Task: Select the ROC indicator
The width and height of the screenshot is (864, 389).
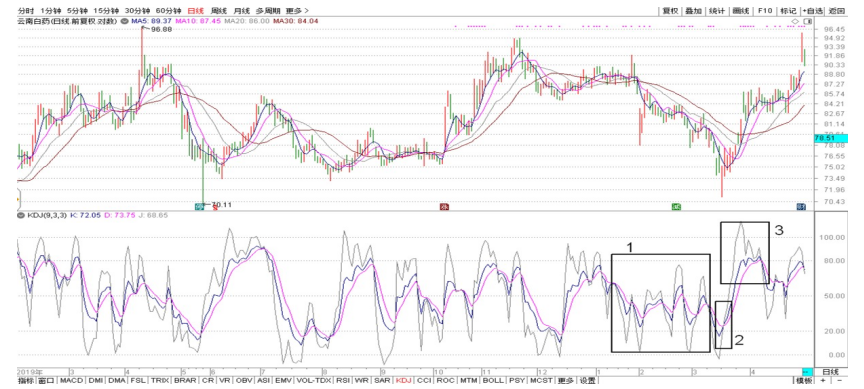Action: (445, 380)
